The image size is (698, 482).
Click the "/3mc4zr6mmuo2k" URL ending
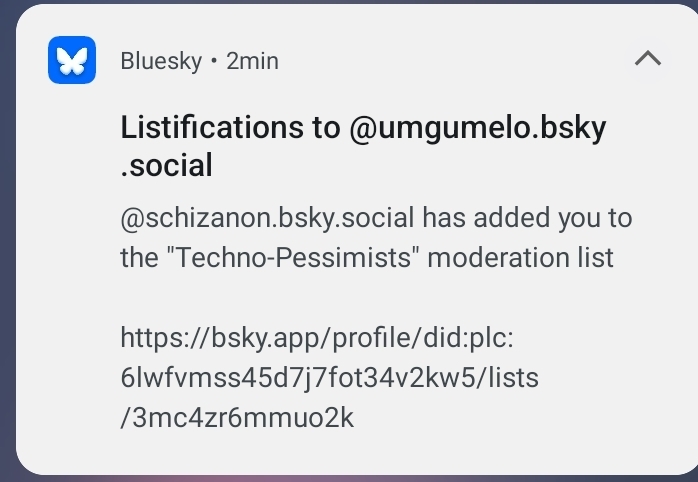click(x=237, y=418)
